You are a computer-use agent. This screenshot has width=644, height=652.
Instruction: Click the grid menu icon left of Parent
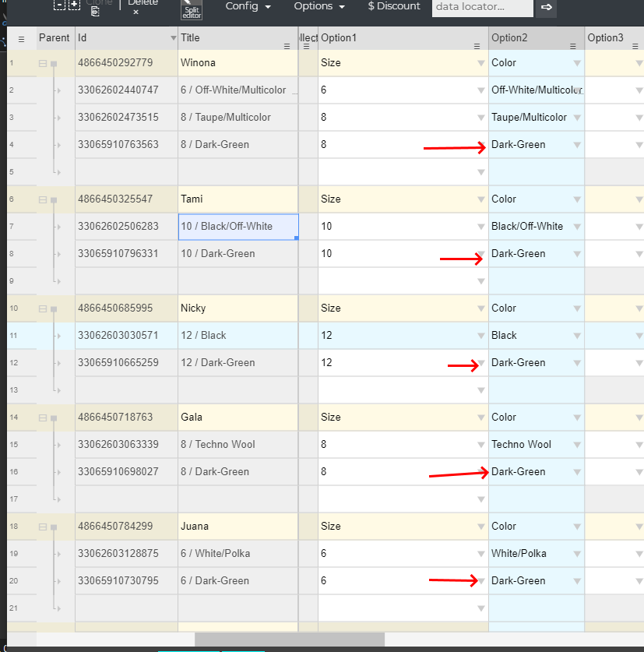pos(21,38)
